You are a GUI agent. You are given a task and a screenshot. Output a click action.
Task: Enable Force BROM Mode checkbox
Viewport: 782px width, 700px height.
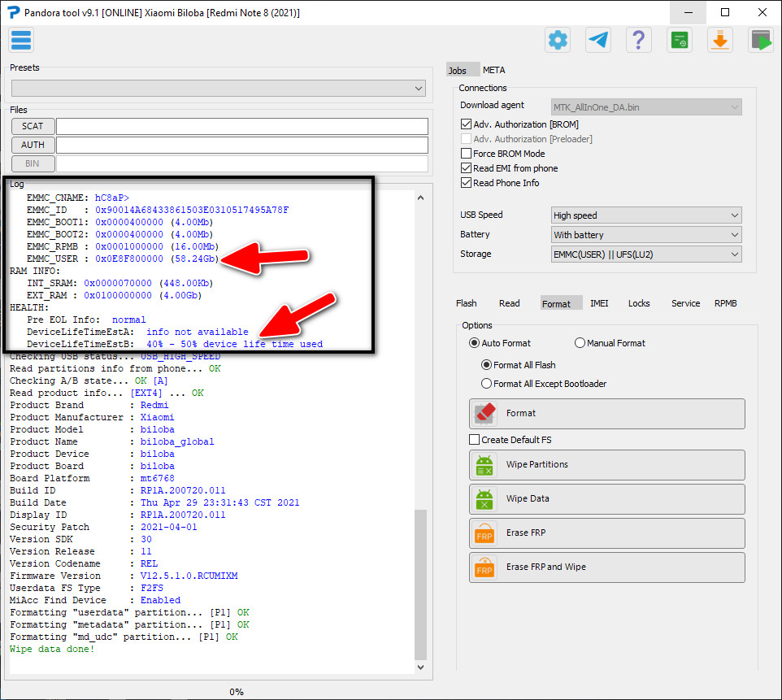(466, 153)
